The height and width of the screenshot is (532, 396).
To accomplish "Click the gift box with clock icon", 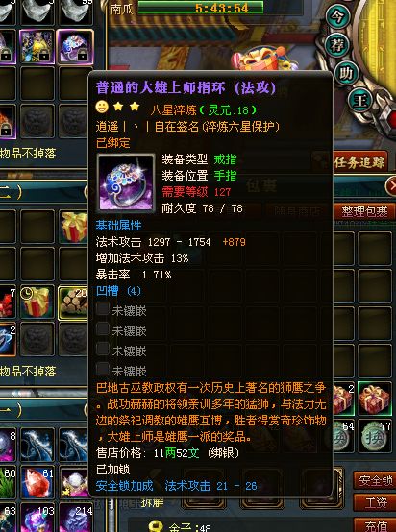I will click(x=37, y=303).
